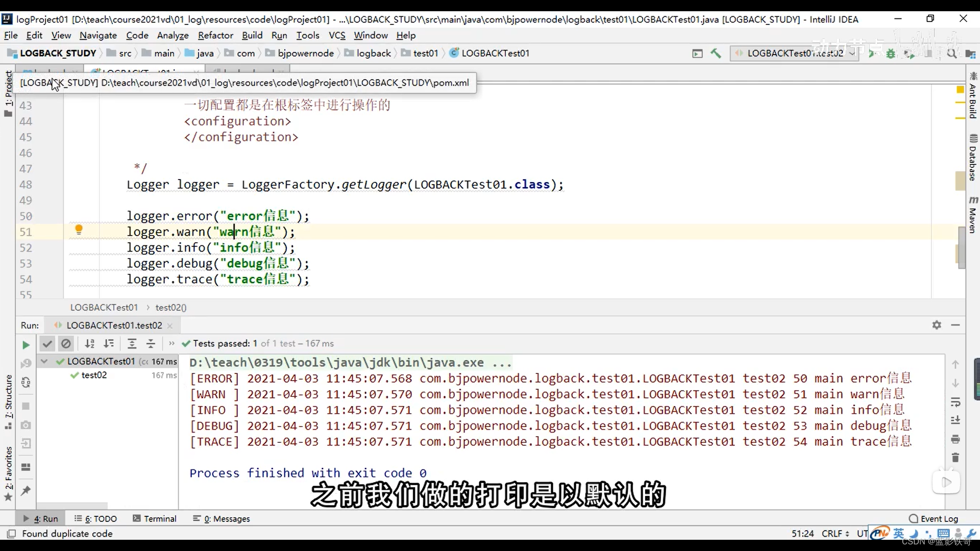The image size is (980, 551).
Task: Toggle scroll to end of console
Action: (955, 420)
